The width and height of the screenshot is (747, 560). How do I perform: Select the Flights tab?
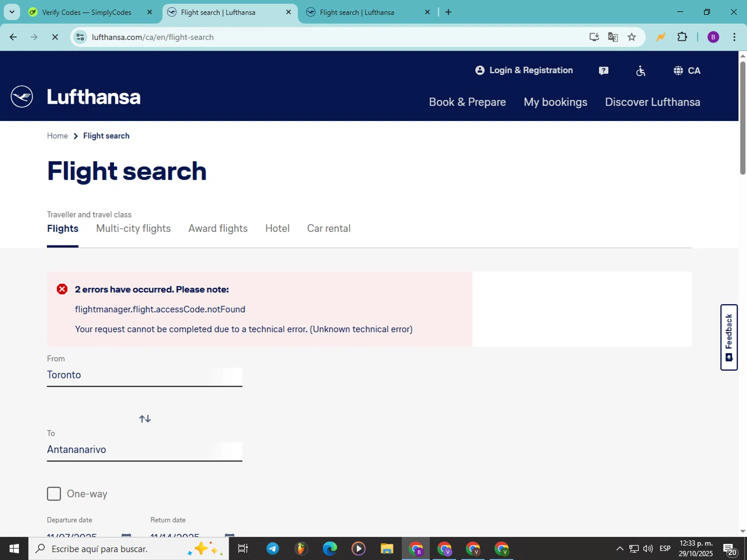coord(63,228)
